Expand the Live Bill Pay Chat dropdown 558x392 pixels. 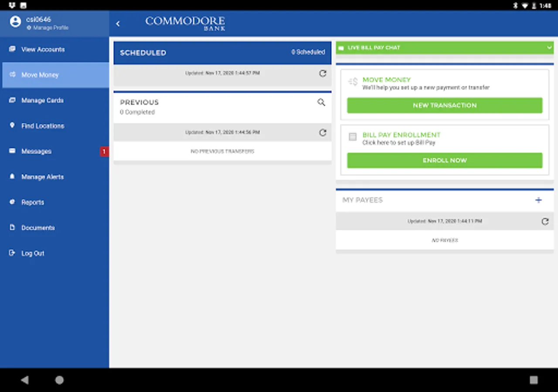click(549, 47)
